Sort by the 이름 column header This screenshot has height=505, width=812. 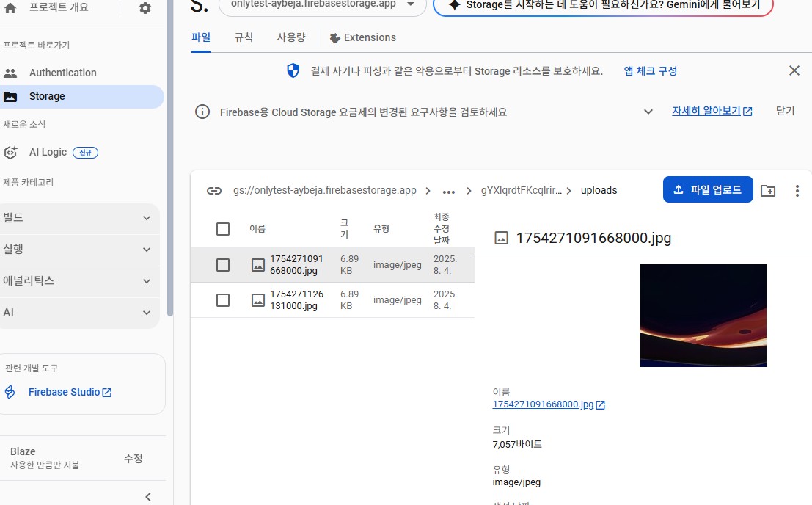point(257,229)
